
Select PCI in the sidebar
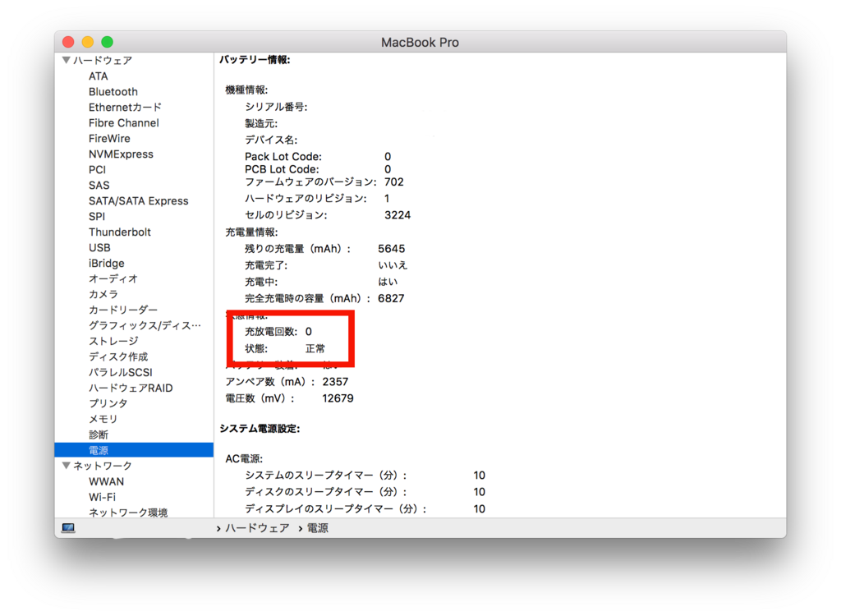tap(97, 169)
